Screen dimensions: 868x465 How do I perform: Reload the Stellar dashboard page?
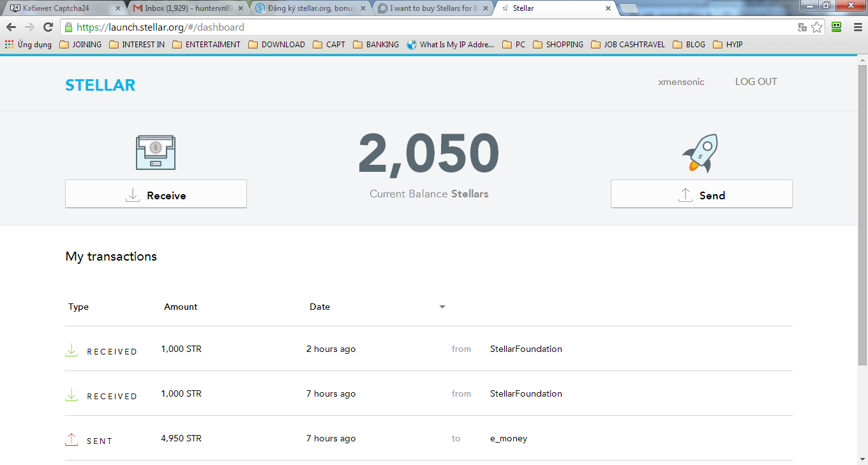pyautogui.click(x=48, y=27)
